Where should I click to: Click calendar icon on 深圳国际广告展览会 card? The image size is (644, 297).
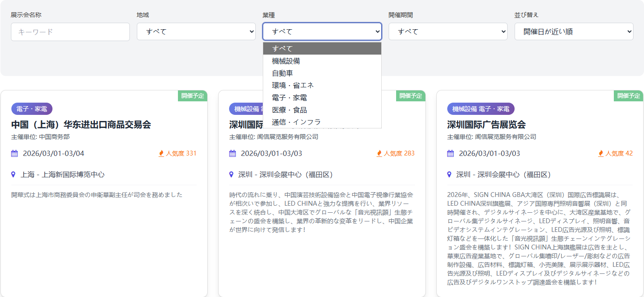tap(450, 153)
